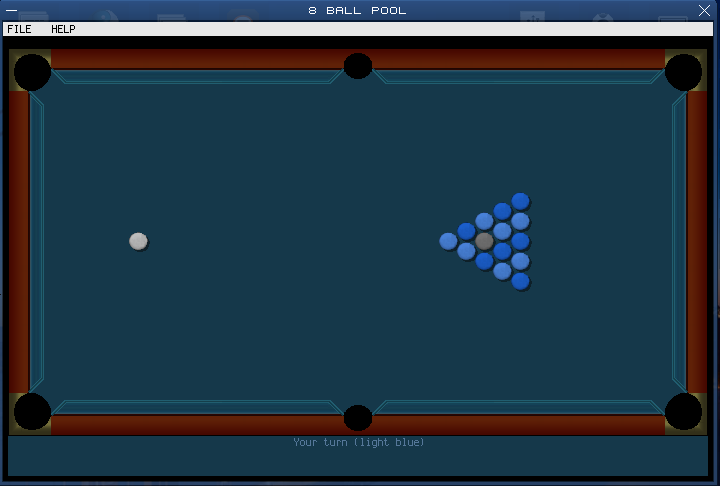
Task: Close the 8 Ball Pool window
Action: coord(704,10)
